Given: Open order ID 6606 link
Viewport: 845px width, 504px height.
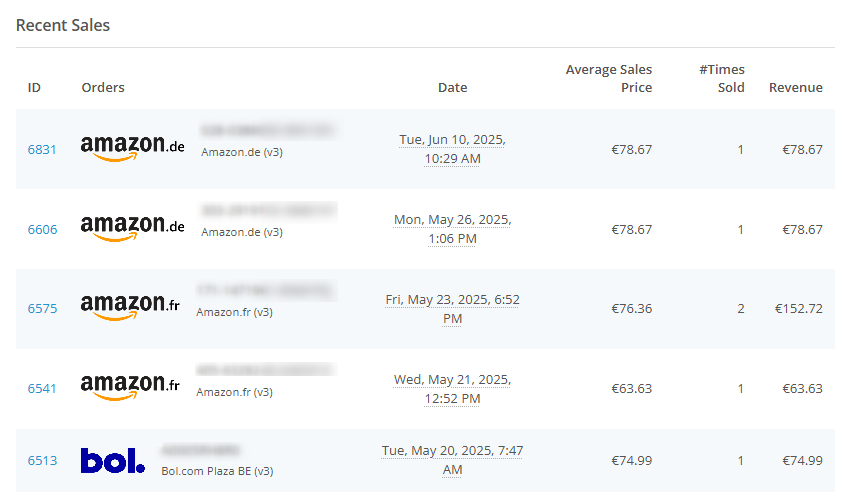Looking at the screenshot, I should [x=42, y=230].
